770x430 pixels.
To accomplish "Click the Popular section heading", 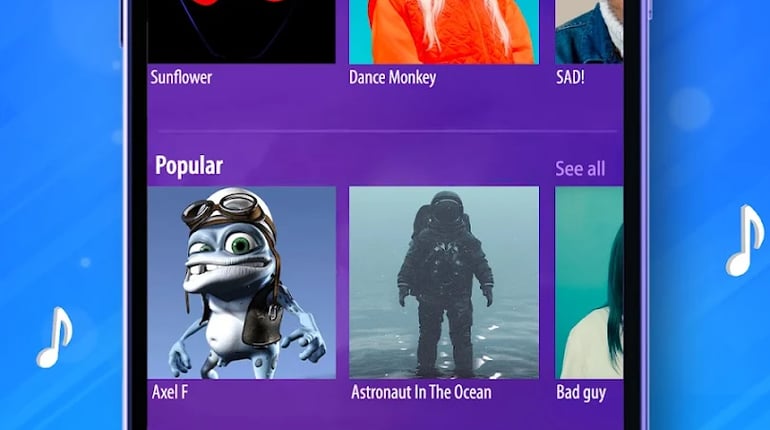I will point(189,166).
